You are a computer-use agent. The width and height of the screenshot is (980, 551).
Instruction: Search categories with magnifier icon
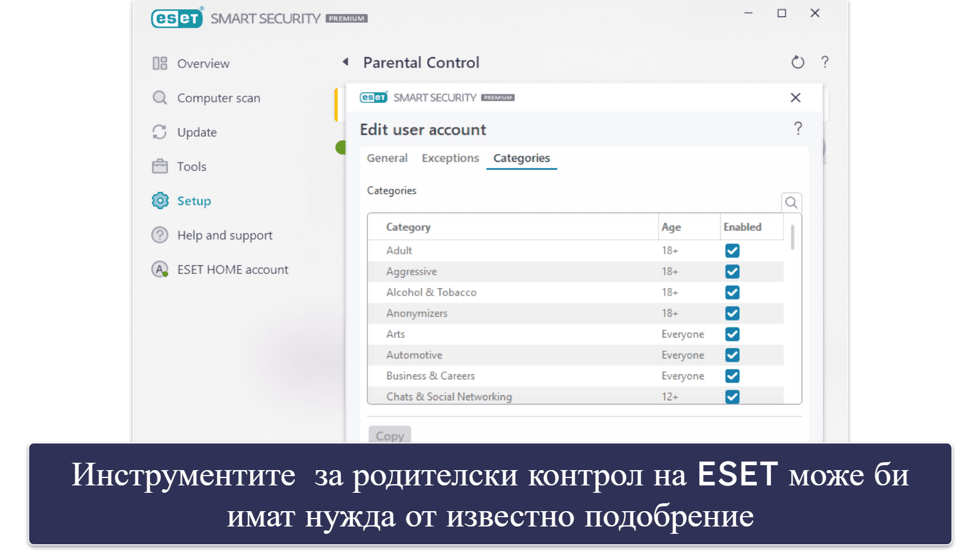[791, 202]
